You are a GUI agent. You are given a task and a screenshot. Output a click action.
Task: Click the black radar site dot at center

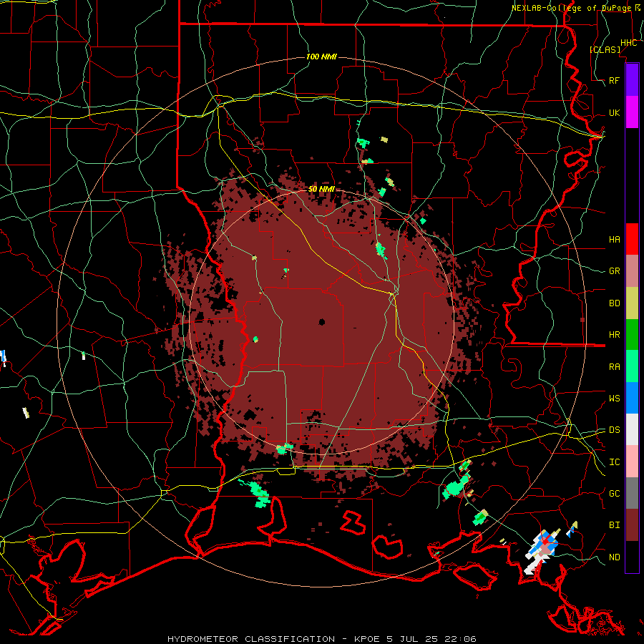tap(321, 322)
